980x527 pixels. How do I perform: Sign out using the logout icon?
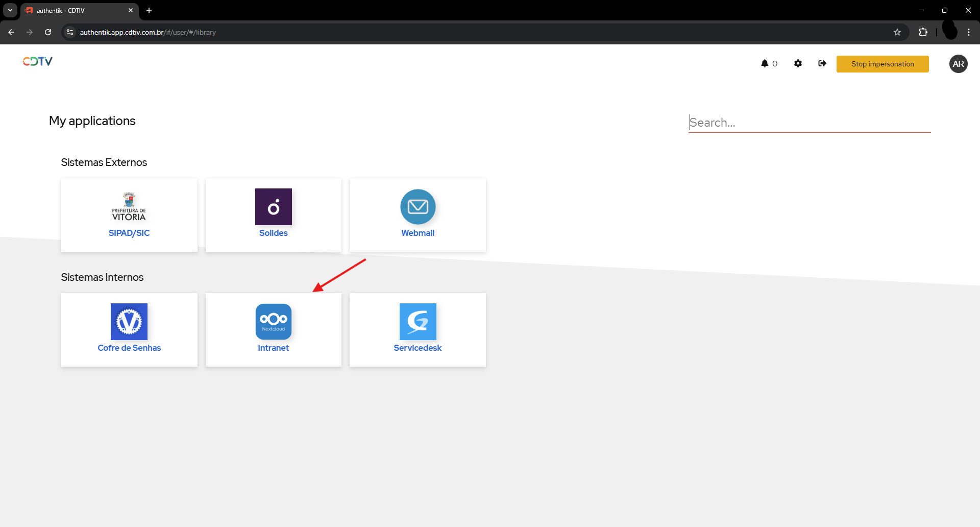click(x=822, y=63)
